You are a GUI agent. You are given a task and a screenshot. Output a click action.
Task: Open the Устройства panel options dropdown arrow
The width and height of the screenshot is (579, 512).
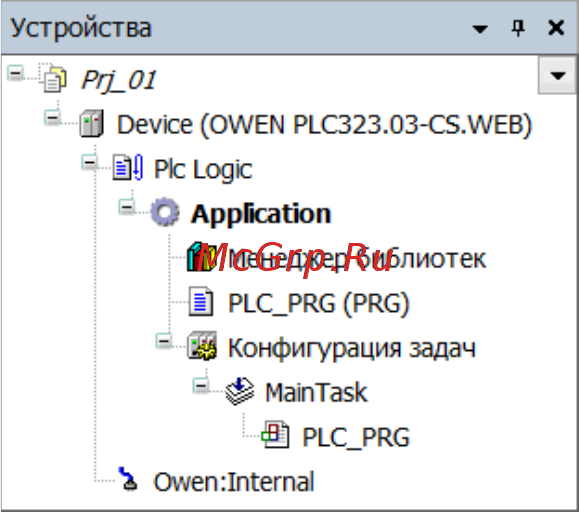click(480, 29)
